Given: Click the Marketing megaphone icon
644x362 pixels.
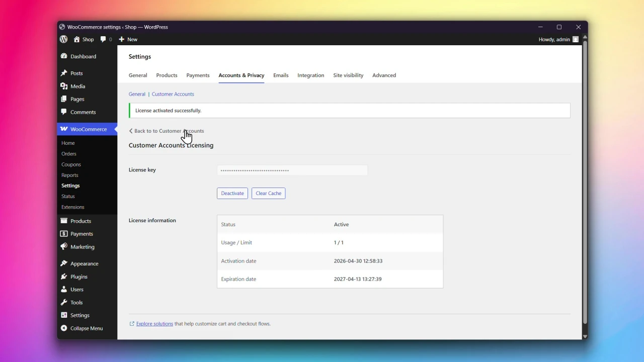Looking at the screenshot, I should point(64,247).
